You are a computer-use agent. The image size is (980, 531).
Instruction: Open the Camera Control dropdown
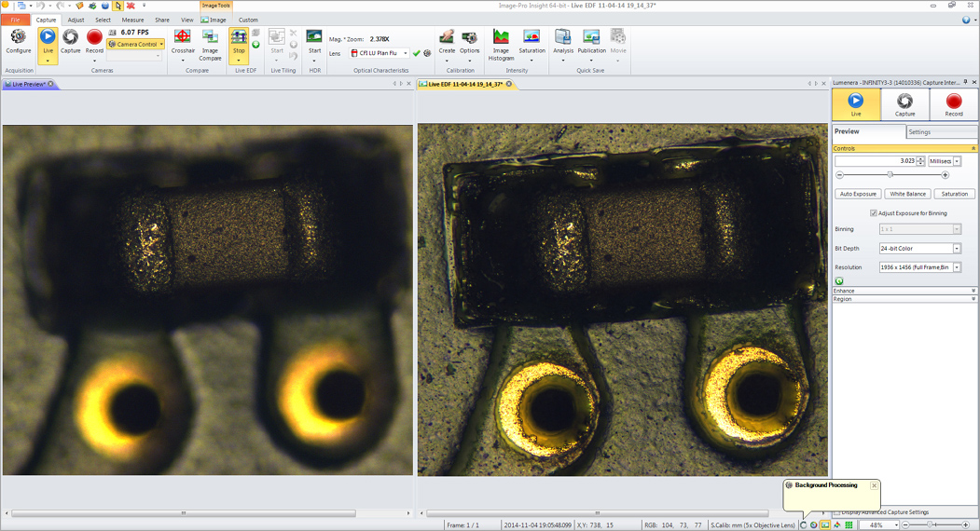click(136, 45)
